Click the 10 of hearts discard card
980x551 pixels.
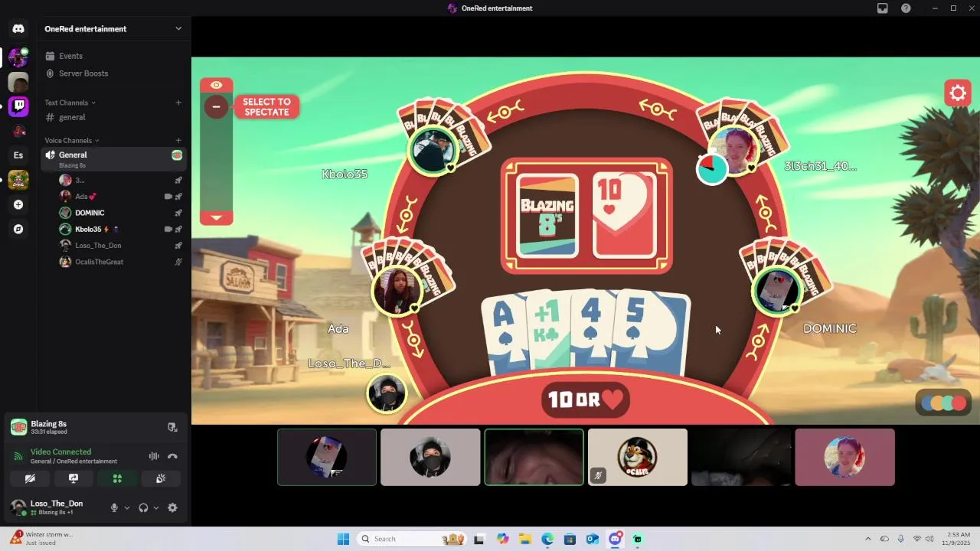point(625,216)
